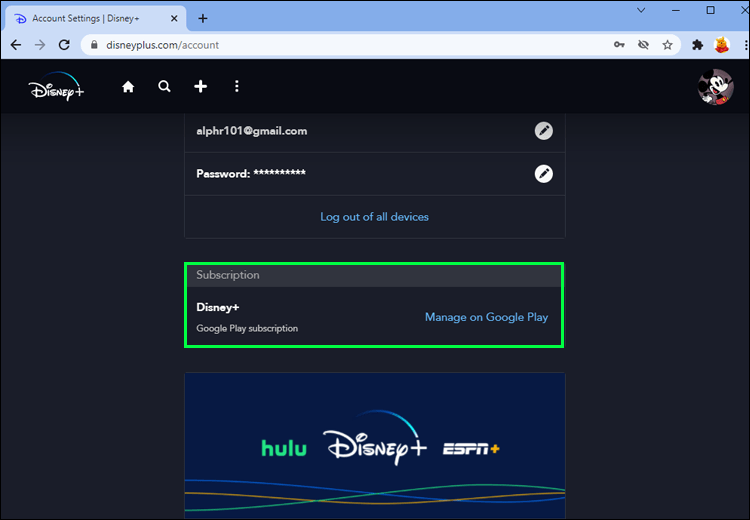The width and height of the screenshot is (750, 520).
Task: Click the address bar URL disneyplus.com/account
Action: click(163, 45)
